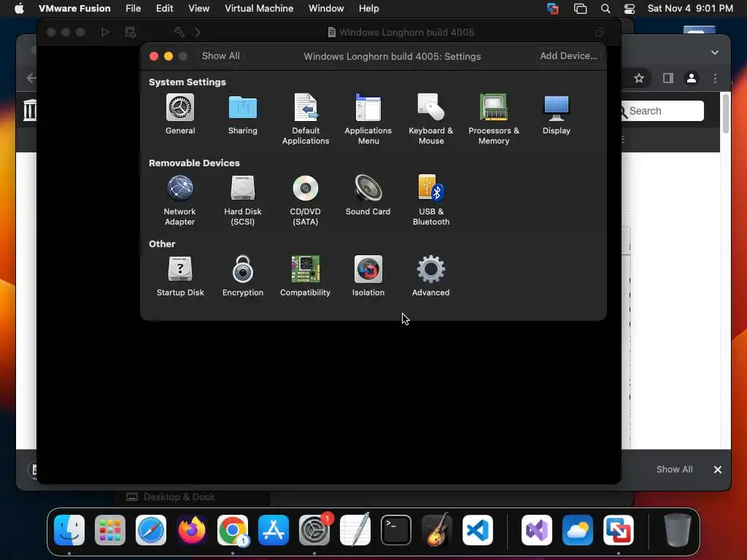Open browser three-dot menu
Image resolution: width=747 pixels, height=560 pixels.
point(715,78)
